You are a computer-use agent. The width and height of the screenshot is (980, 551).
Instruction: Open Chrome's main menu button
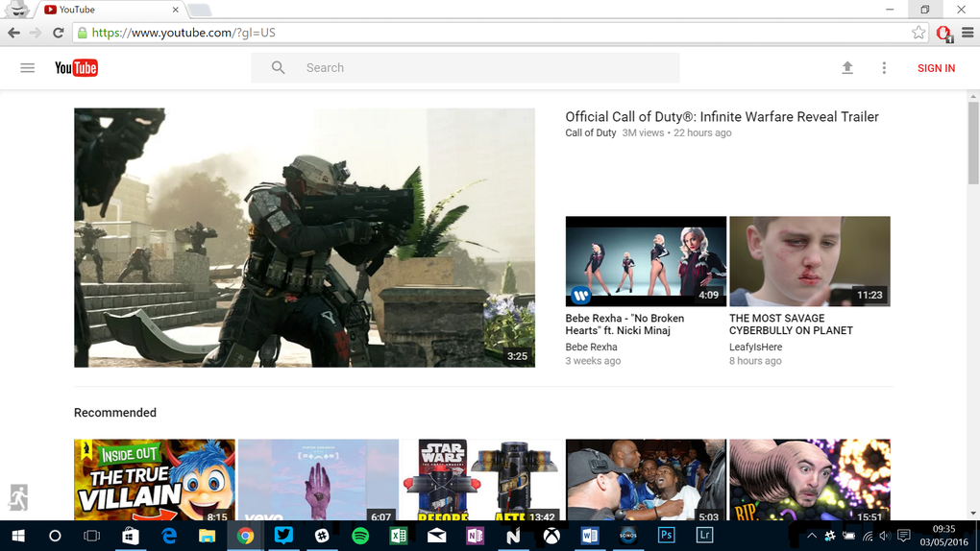(968, 33)
